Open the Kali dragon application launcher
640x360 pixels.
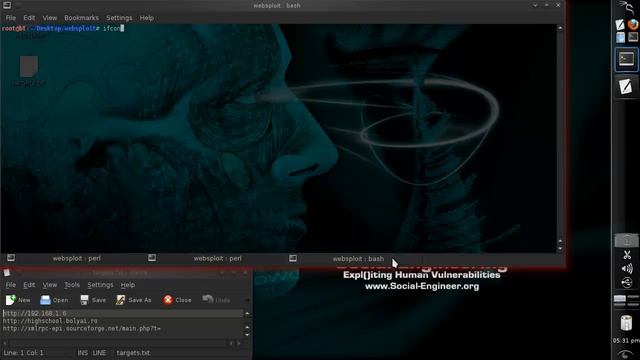(x=626, y=7)
